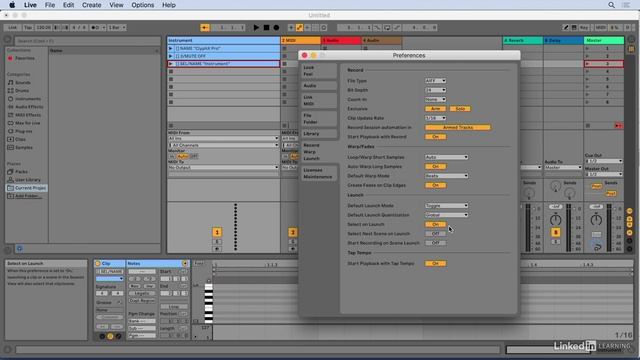
Task: Launch clip NAME "ClypHX Pro"
Action: 171,48
